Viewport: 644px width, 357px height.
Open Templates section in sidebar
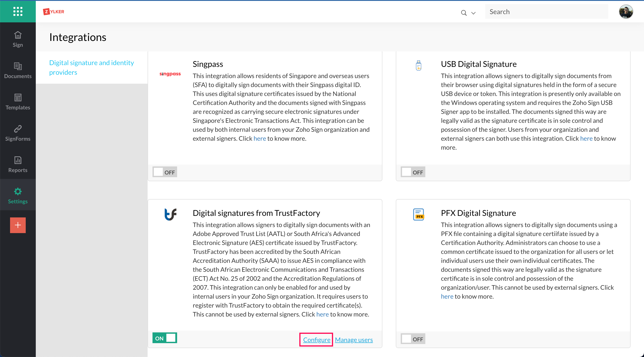click(18, 102)
